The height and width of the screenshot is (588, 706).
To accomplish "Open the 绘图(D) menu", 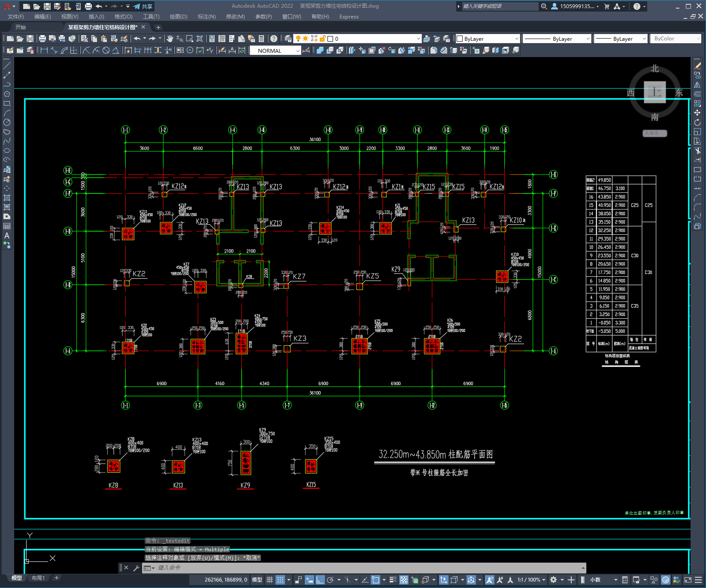I will pos(179,17).
